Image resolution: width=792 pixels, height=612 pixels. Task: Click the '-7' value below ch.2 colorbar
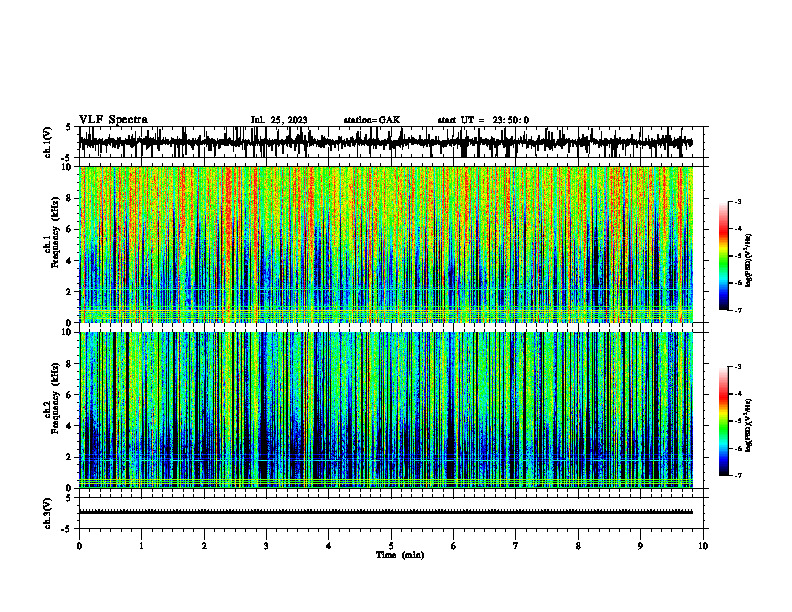737,476
